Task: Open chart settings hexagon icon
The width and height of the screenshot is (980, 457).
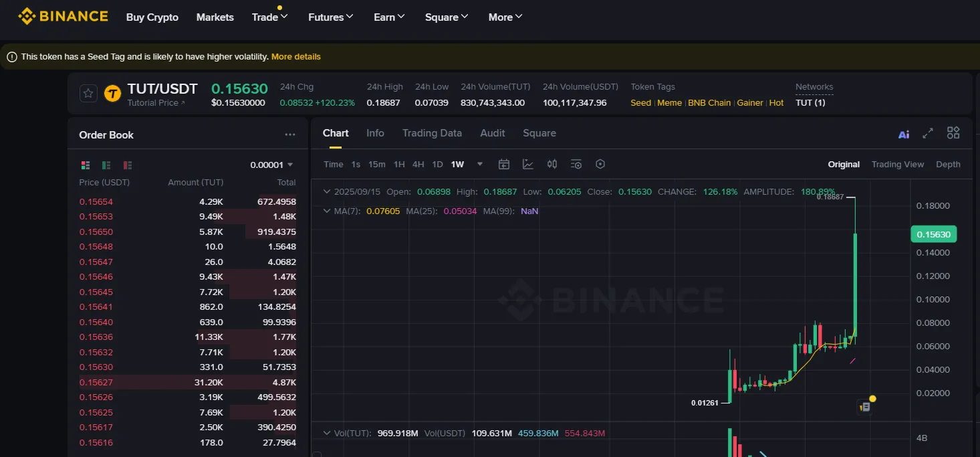Action: click(600, 164)
